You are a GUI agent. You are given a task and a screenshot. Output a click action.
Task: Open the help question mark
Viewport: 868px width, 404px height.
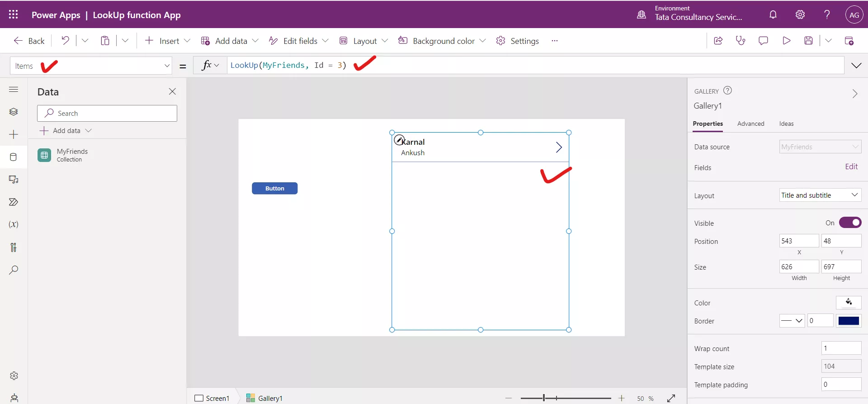[x=827, y=14]
